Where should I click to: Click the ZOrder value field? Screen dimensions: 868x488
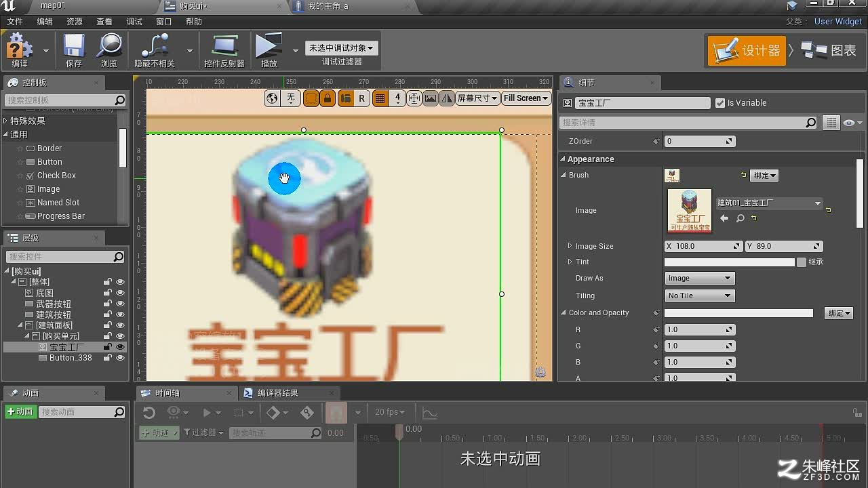(699, 142)
